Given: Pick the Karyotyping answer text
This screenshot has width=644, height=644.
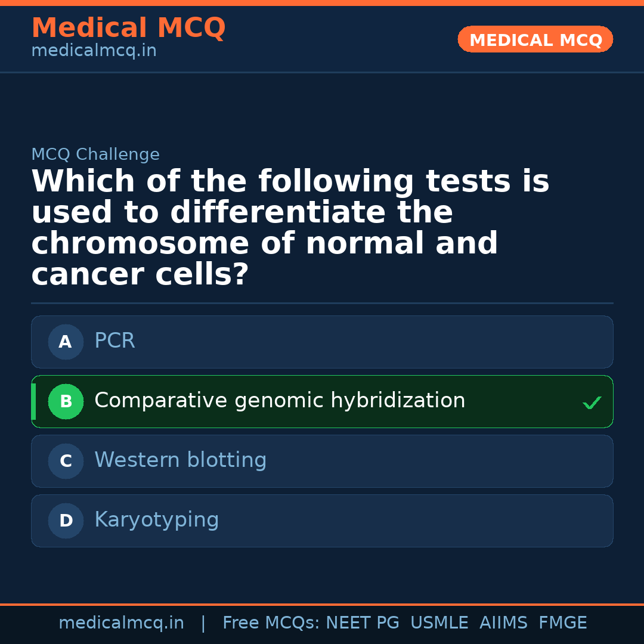Looking at the screenshot, I should [x=156, y=520].
